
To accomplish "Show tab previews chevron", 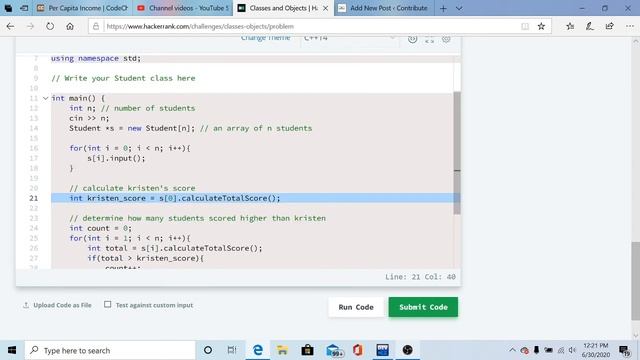I will click(459, 8).
